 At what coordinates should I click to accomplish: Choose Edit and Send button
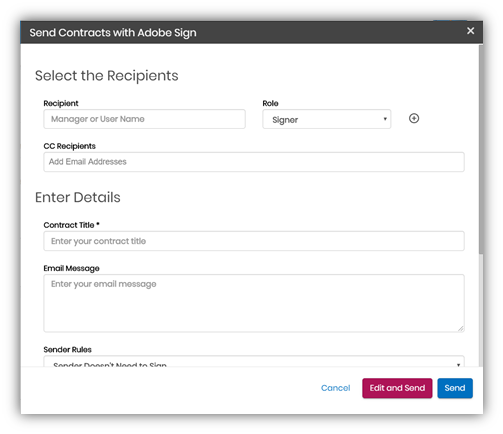(x=397, y=388)
